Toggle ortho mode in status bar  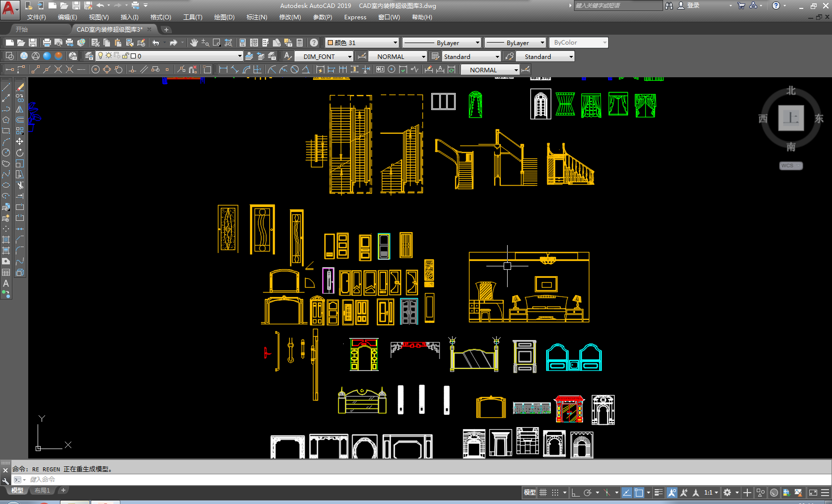coord(575,493)
